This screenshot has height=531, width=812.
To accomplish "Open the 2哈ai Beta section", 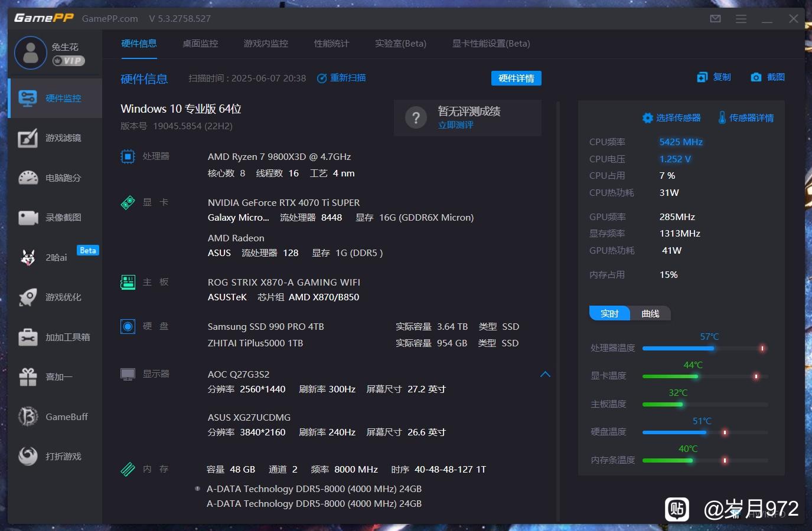I will [55, 257].
